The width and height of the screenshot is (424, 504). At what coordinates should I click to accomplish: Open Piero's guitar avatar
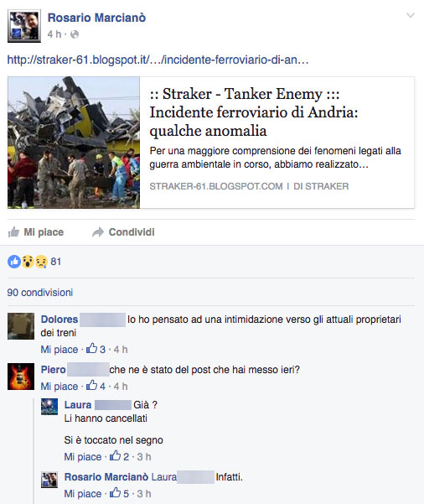tap(21, 377)
